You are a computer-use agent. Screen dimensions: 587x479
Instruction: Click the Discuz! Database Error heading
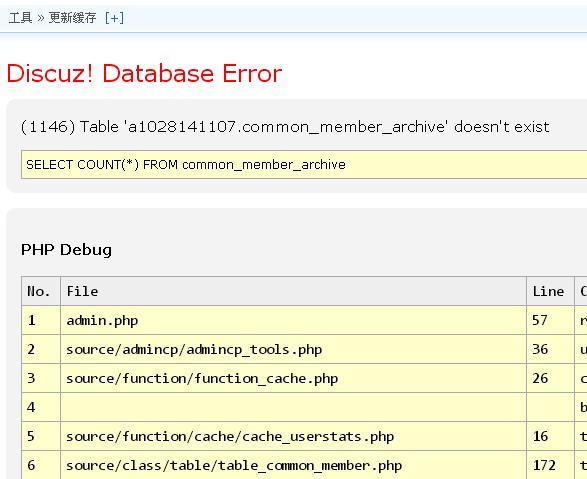tap(144, 73)
